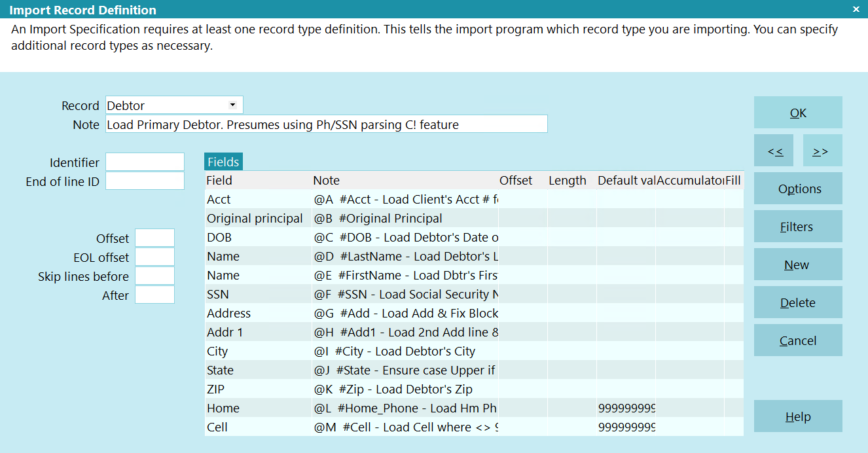Click the Accumulator column header
This screenshot has width=868, height=453.
[x=689, y=180]
